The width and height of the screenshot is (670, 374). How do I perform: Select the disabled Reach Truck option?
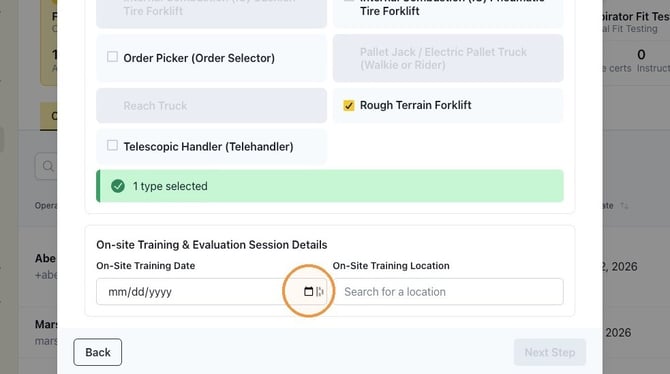coord(212,106)
